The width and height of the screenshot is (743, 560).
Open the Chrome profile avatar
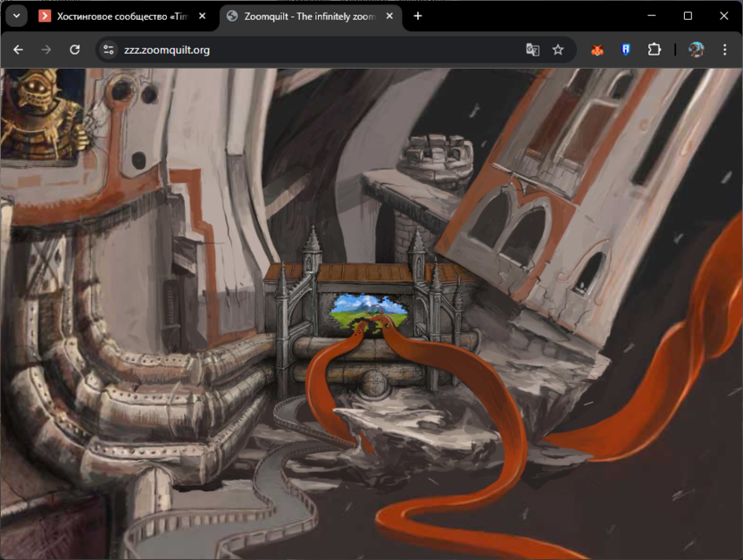[x=696, y=50]
